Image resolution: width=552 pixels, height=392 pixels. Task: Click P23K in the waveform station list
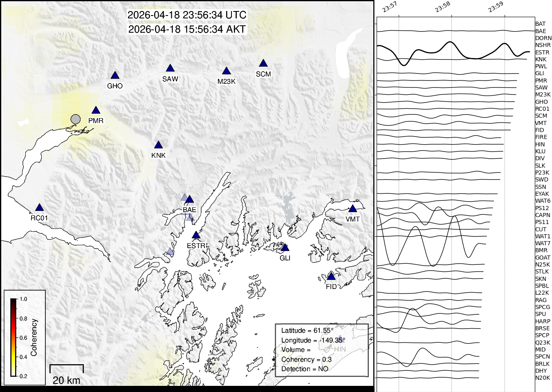point(542,173)
